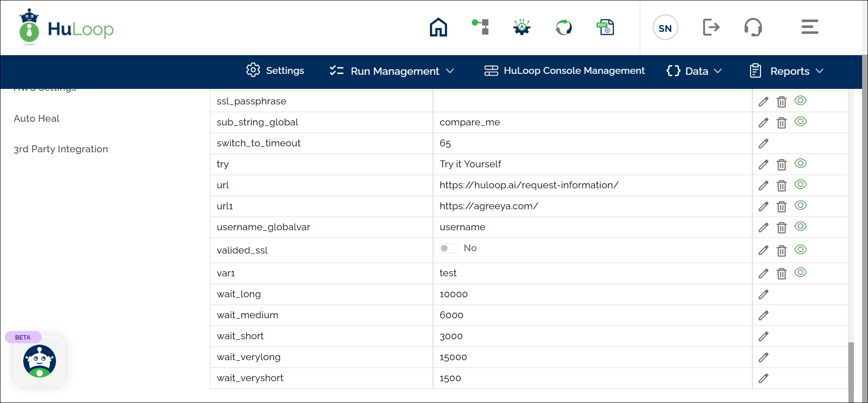
Task: Expand the Run Management dropdown
Action: point(392,71)
